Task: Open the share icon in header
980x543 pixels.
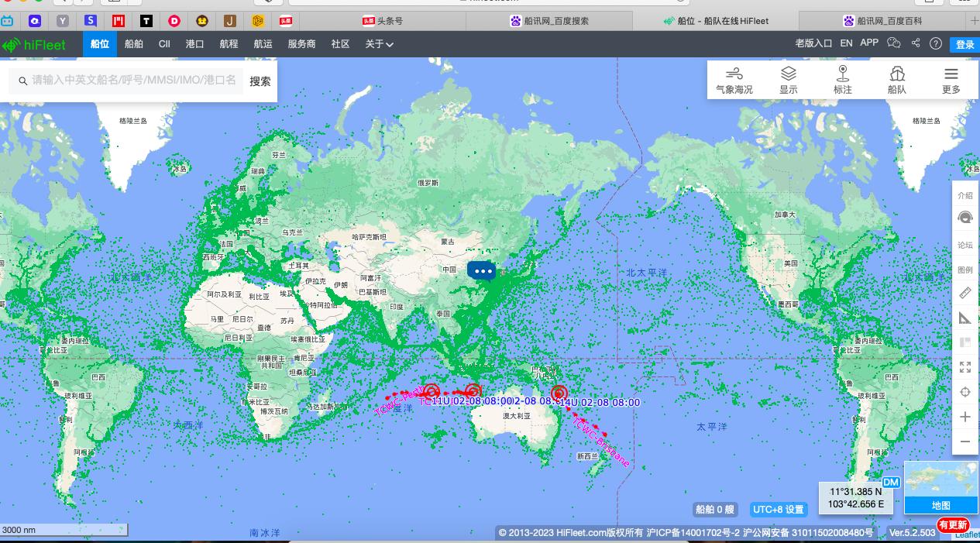Action: click(916, 43)
